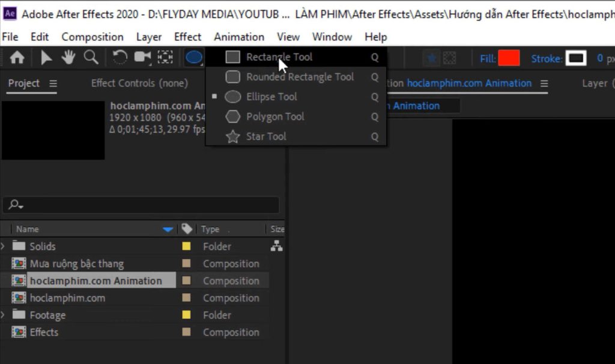Screen dimensions: 615x364
Task: Open the Project panel hamburger menu
Action: pos(53,84)
